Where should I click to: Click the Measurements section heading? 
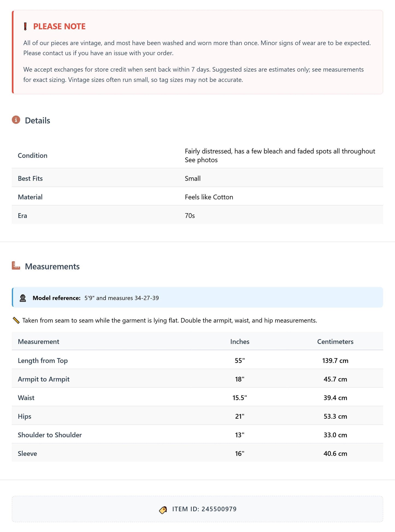52,267
